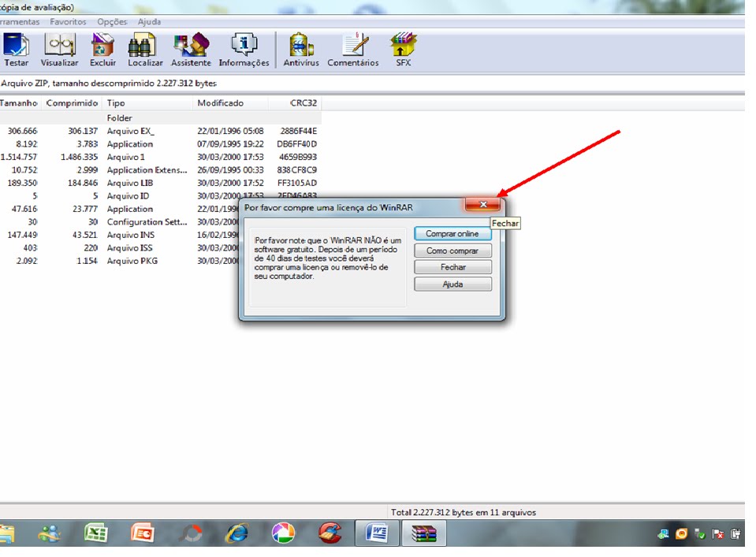Select the Excluir toolbar icon

(x=102, y=49)
